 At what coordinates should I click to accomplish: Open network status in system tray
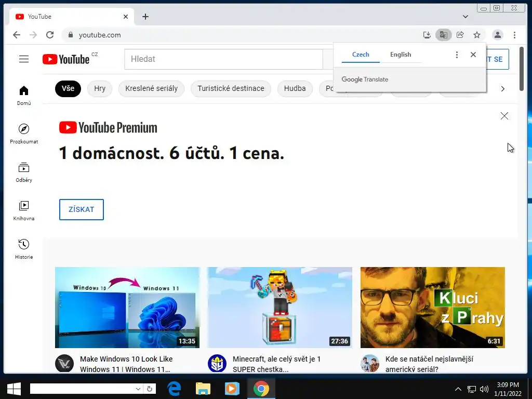click(472, 389)
